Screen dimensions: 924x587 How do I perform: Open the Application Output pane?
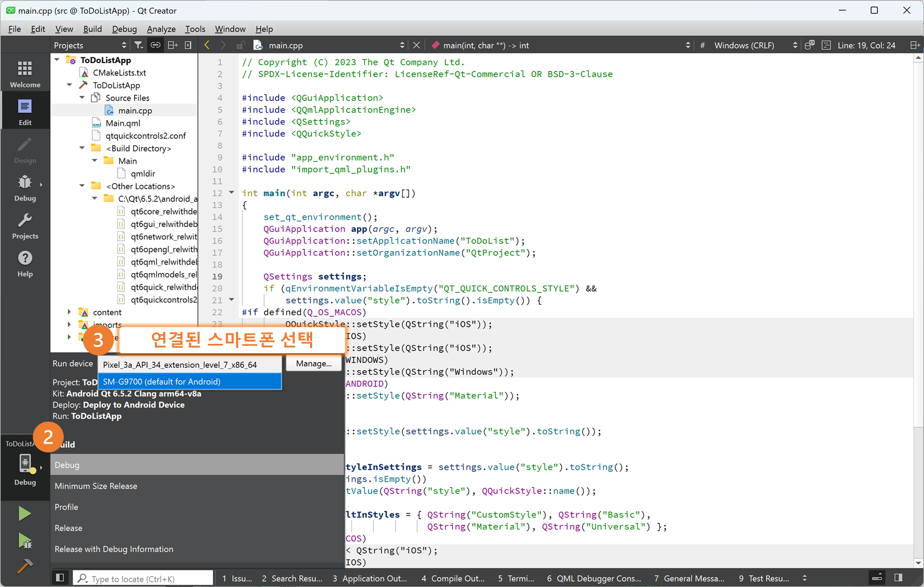point(370,578)
